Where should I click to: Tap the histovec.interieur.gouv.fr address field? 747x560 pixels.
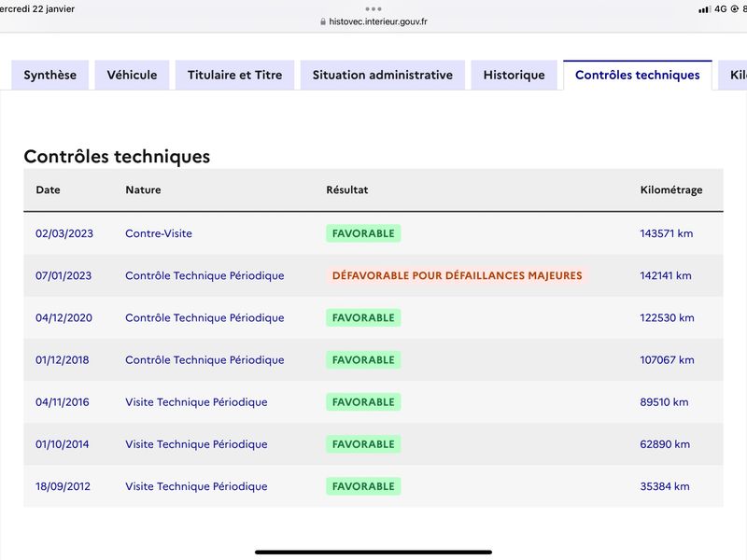point(373,21)
